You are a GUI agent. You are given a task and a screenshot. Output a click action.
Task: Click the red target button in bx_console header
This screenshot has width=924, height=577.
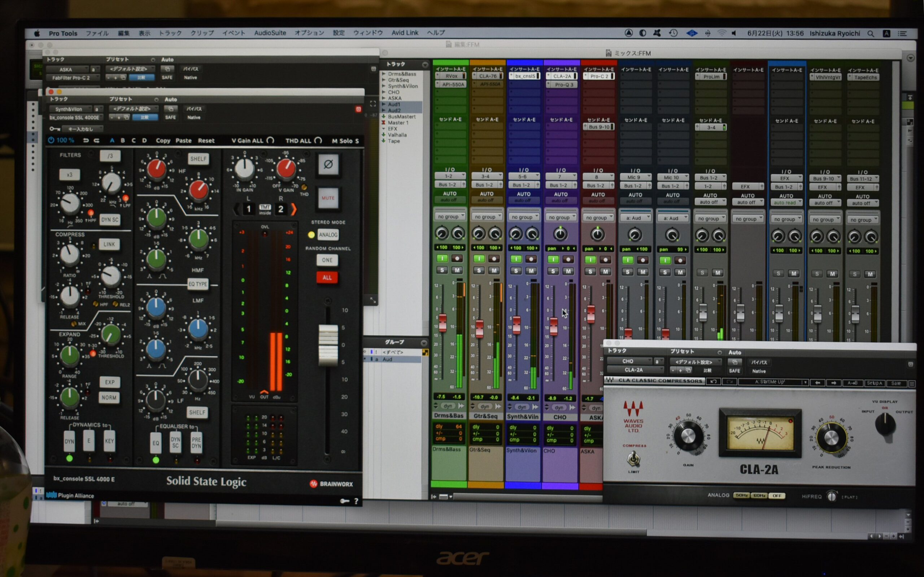pos(358,109)
